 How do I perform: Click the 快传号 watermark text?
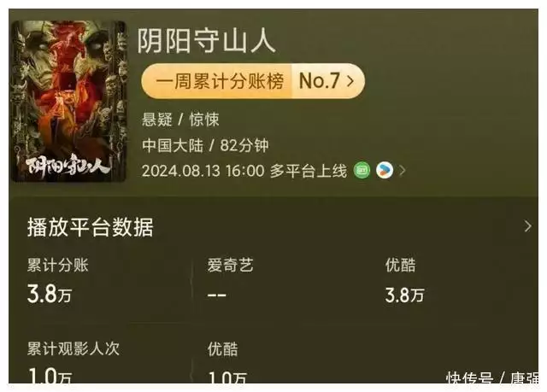(469, 378)
